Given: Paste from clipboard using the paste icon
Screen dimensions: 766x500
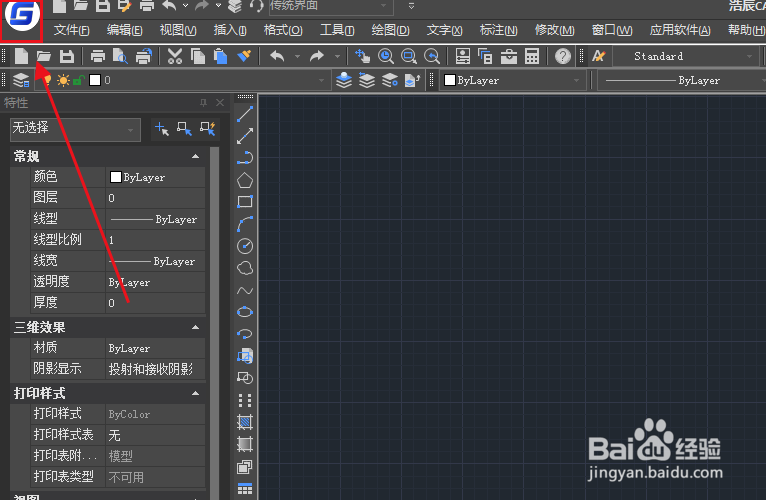Looking at the screenshot, I should (x=221, y=56).
